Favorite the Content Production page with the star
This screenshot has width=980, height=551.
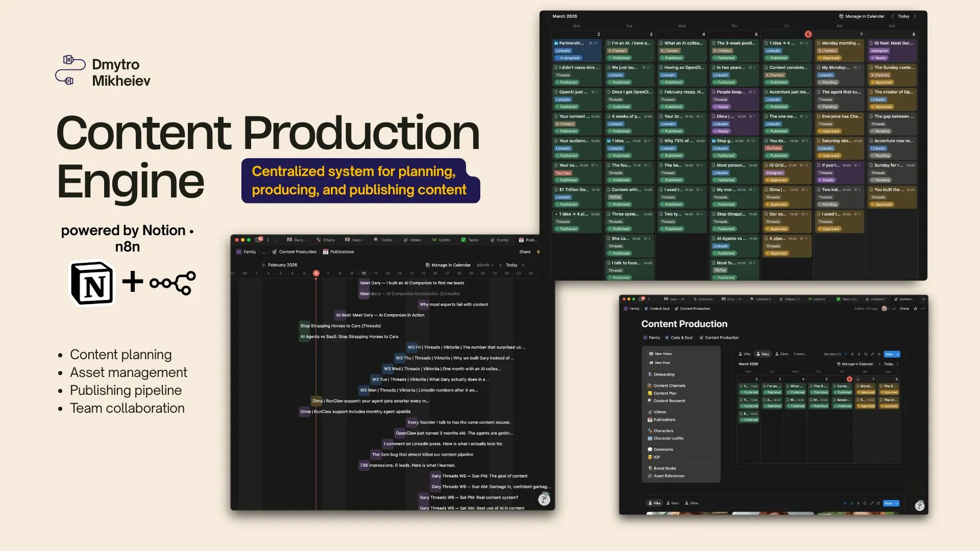pyautogui.click(x=915, y=309)
